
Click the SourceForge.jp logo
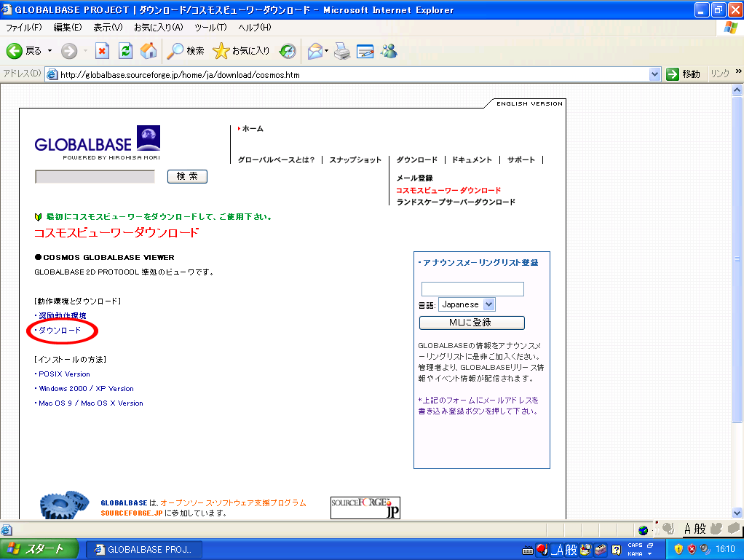pos(365,508)
